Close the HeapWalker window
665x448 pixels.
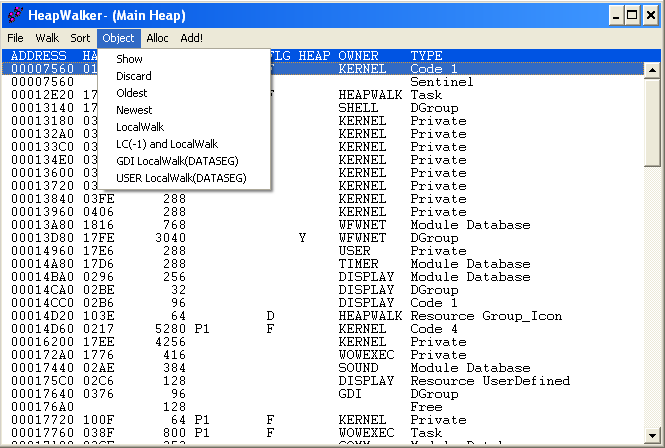651,15
